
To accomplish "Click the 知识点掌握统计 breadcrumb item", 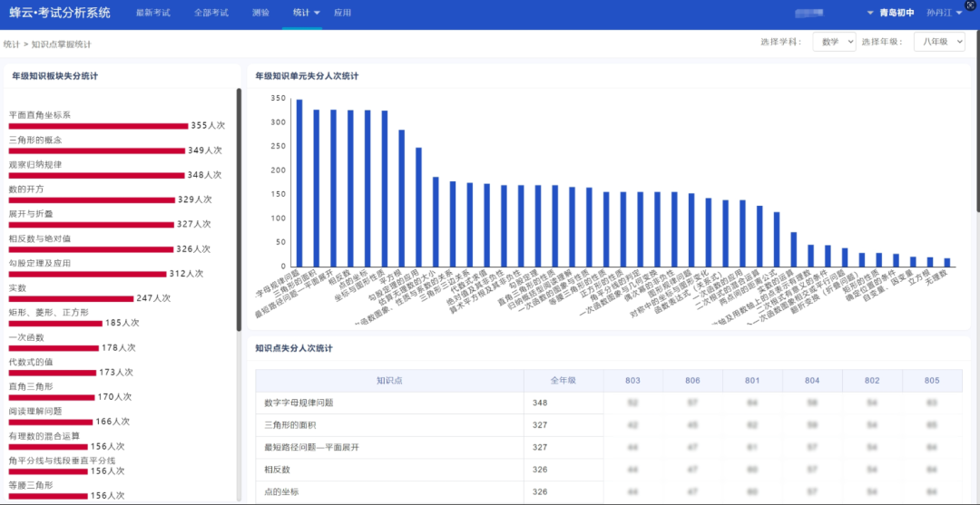I will tap(62, 44).
